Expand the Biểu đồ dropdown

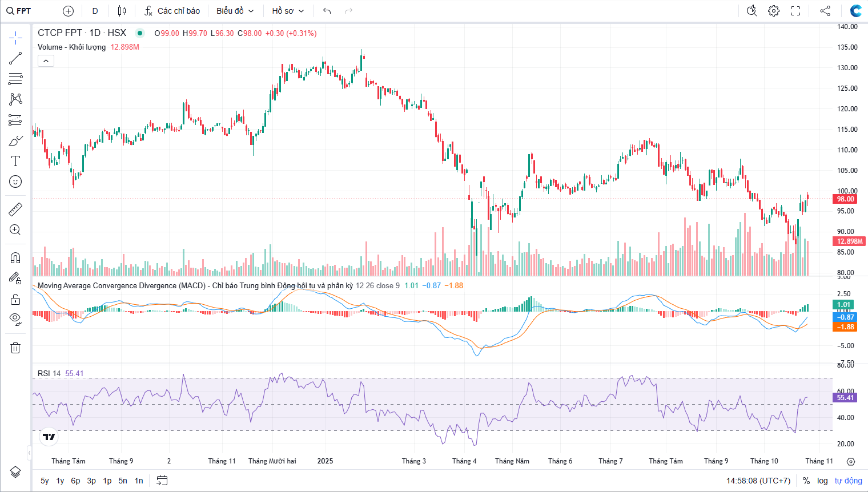coord(235,11)
